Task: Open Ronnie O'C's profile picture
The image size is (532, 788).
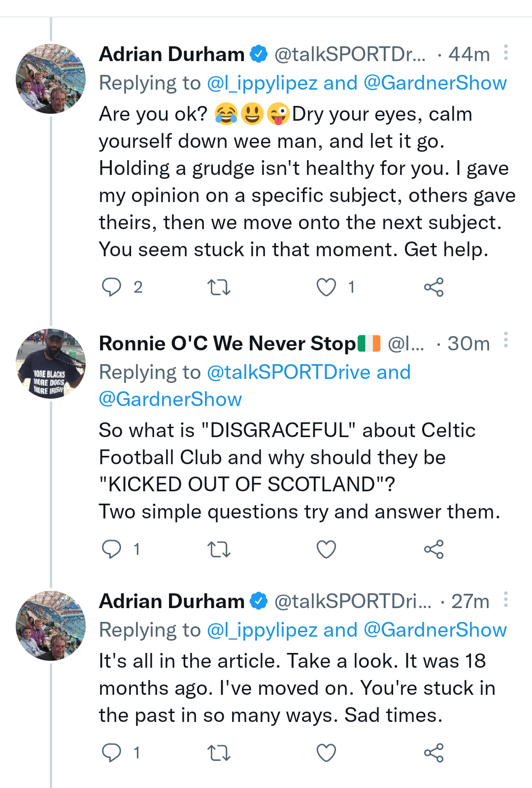Action: coord(51,364)
